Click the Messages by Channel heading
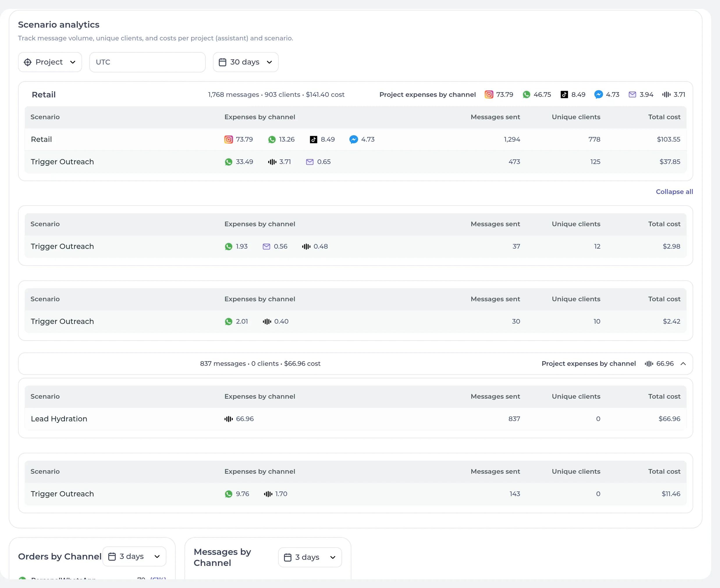This screenshot has width=720, height=588. (222, 557)
